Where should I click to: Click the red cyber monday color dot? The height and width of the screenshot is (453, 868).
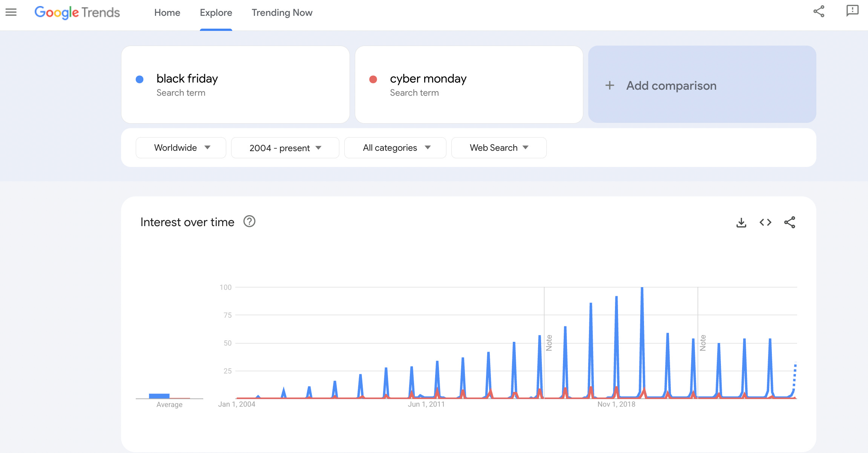(x=373, y=79)
